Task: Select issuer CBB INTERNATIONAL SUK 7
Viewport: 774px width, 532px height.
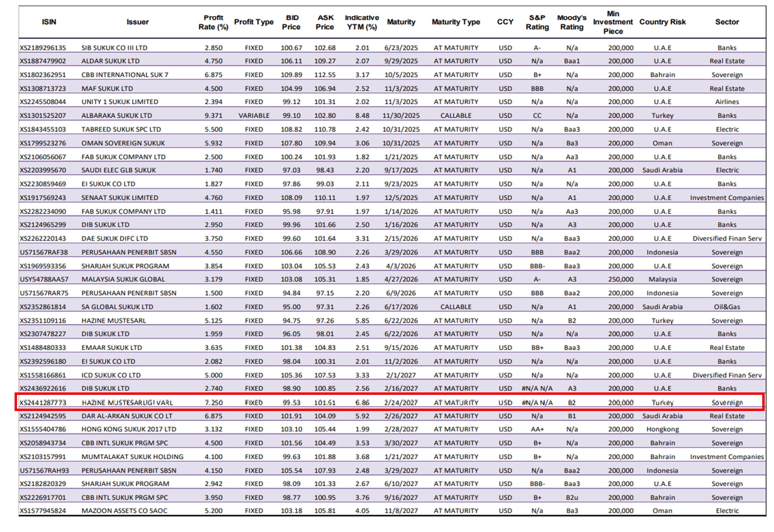Action: pos(125,75)
